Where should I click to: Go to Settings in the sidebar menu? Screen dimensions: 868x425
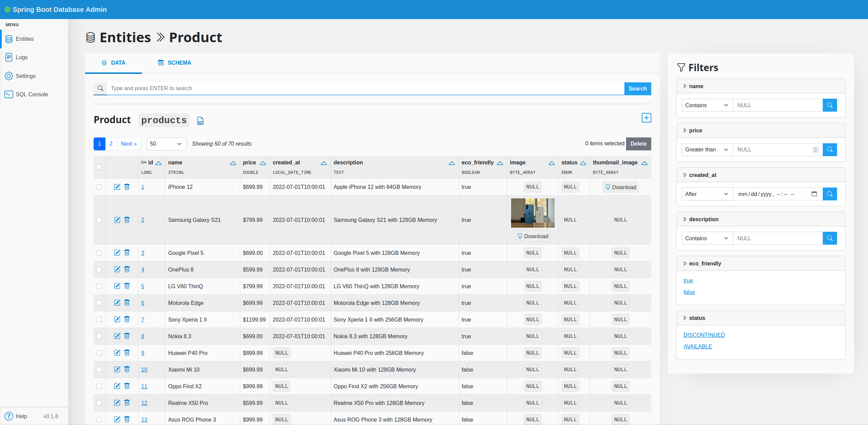[x=25, y=76]
